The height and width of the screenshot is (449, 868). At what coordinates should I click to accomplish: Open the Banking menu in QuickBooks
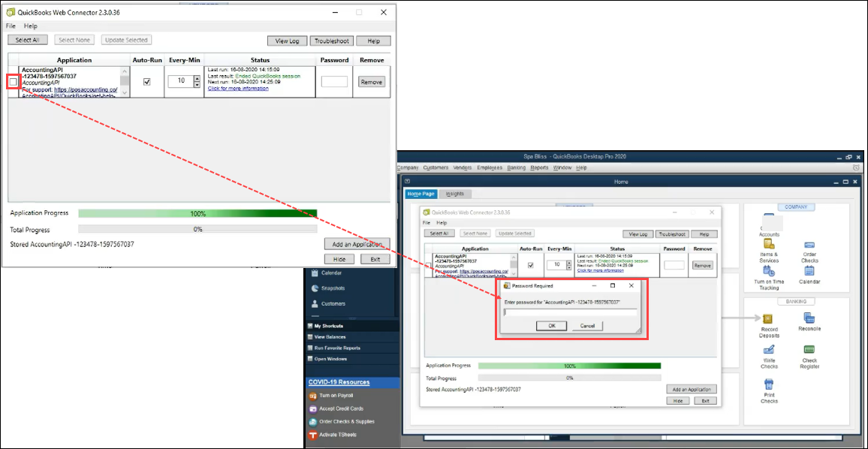[x=516, y=167]
